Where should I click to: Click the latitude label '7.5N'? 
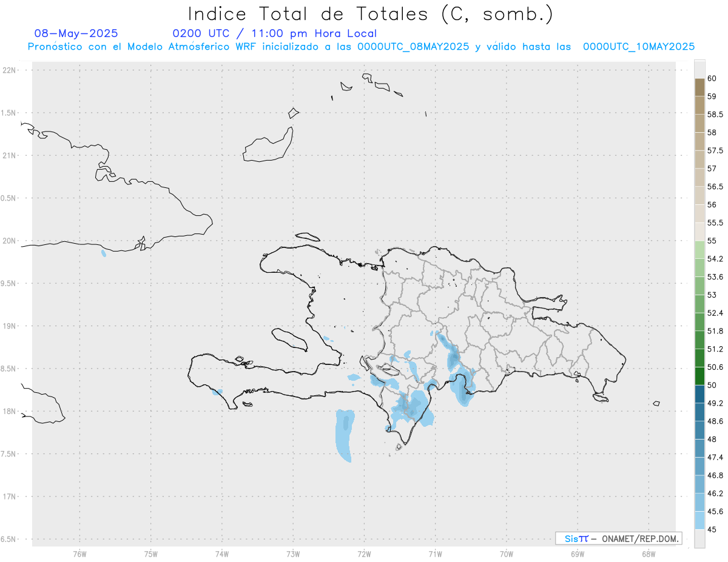point(9,453)
